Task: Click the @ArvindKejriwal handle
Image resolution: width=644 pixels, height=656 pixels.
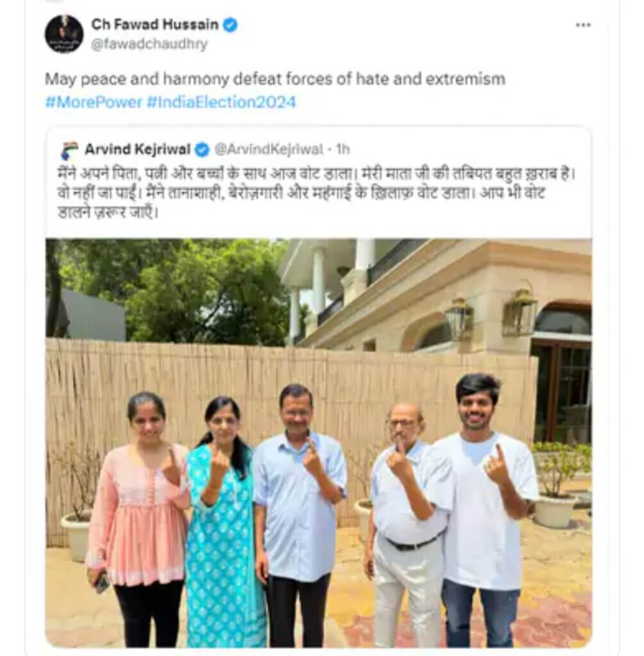Action: pyautogui.click(x=268, y=149)
